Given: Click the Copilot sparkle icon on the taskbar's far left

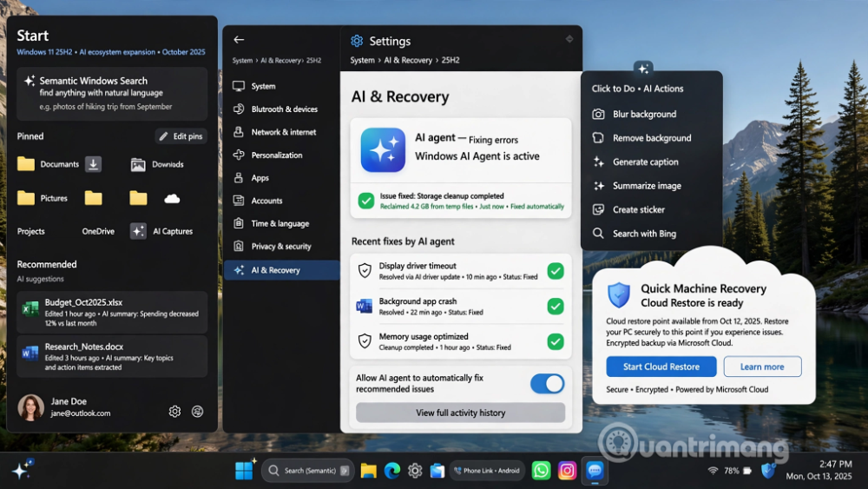Looking at the screenshot, I should click(23, 470).
